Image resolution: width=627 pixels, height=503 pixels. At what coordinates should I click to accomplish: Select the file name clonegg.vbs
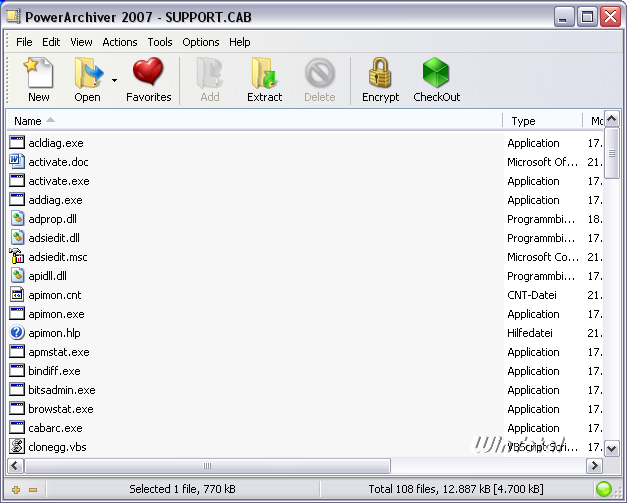57,447
